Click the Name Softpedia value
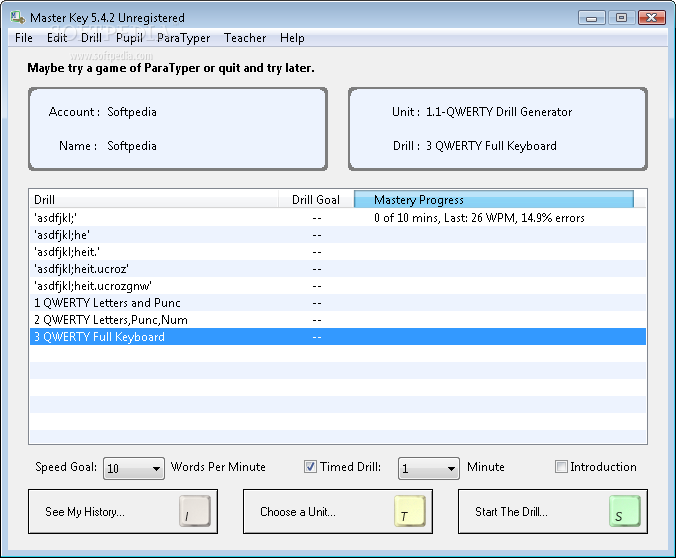 132,146
